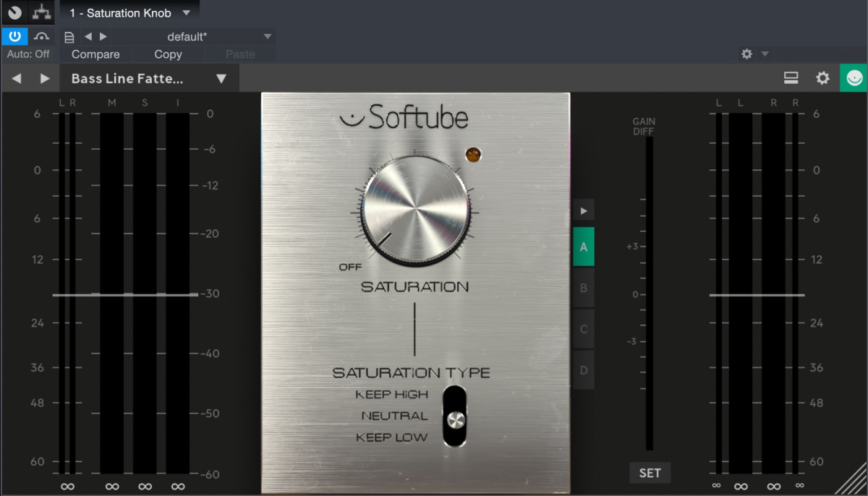The image size is (868, 496).
Task: Select the D preset slot
Action: pos(584,370)
